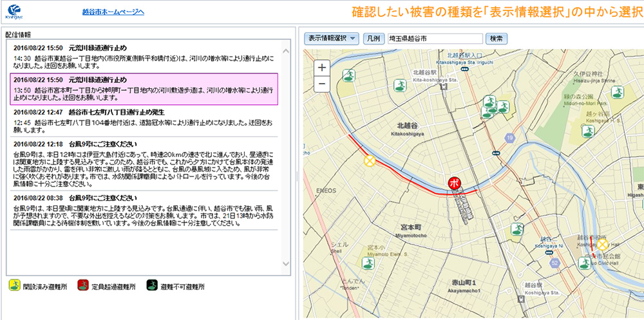Select shelter icon below the minus zoom button
This screenshot has width=644, height=320.
pyautogui.click(x=348, y=76)
